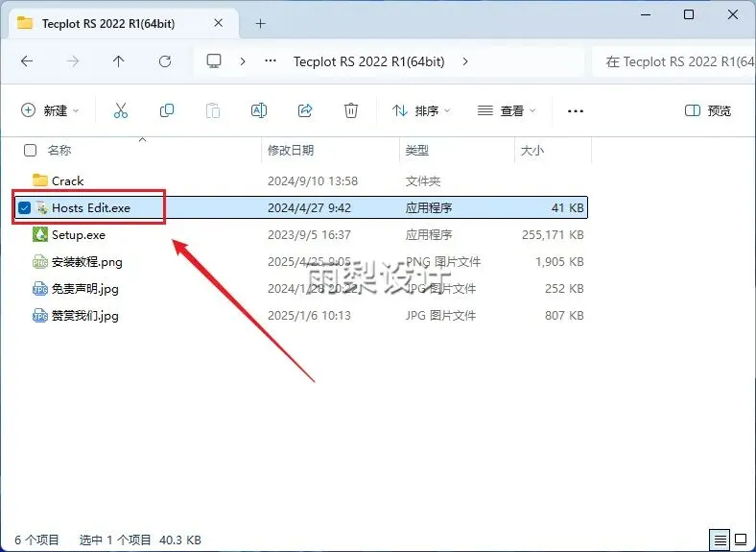Open the three-dot more options menu
This screenshot has width=756, height=552.
tap(576, 111)
